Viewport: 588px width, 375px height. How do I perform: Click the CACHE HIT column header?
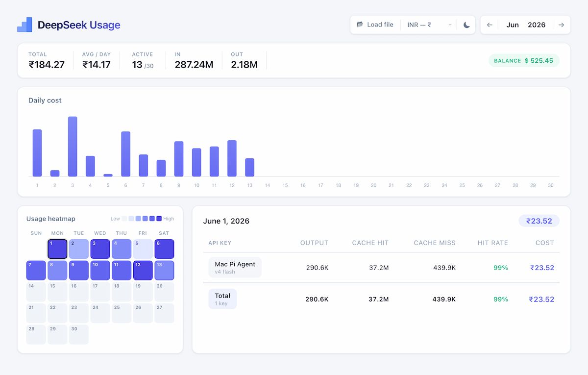(x=370, y=243)
